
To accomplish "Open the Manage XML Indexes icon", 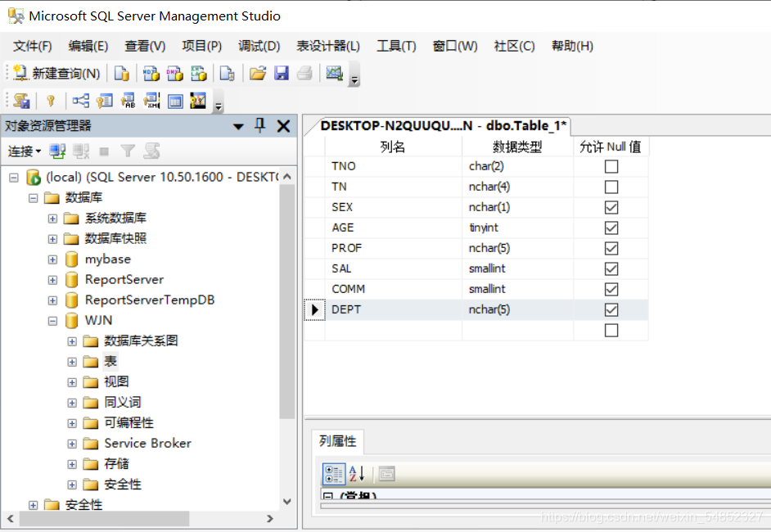I will point(151,101).
